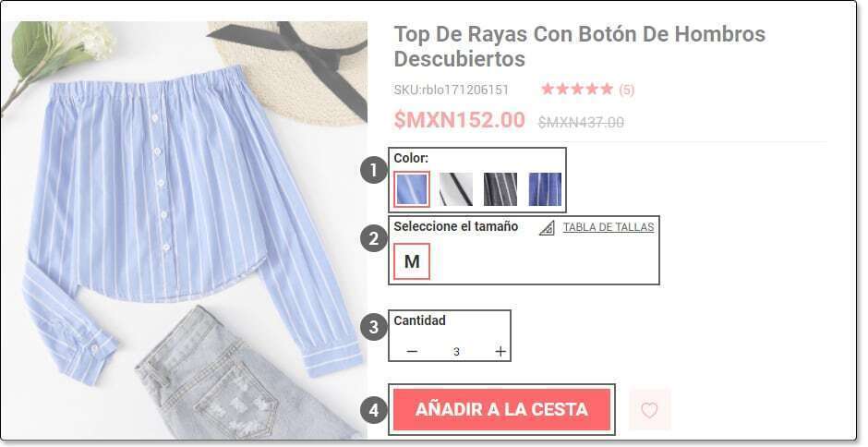Click the numbered marker 3 badge
The image size is (868, 447).
(374, 326)
